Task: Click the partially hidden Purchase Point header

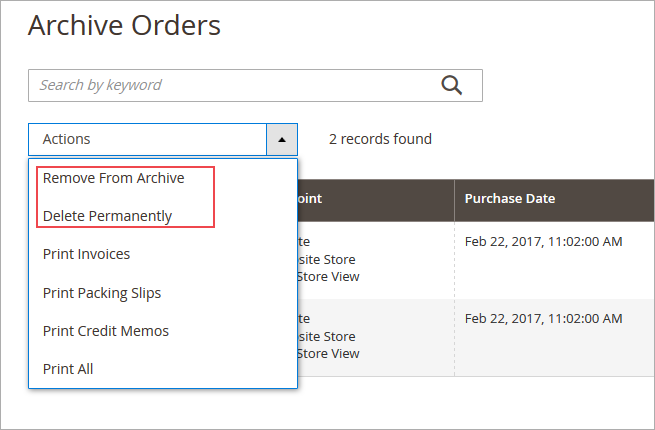Action: [310, 198]
